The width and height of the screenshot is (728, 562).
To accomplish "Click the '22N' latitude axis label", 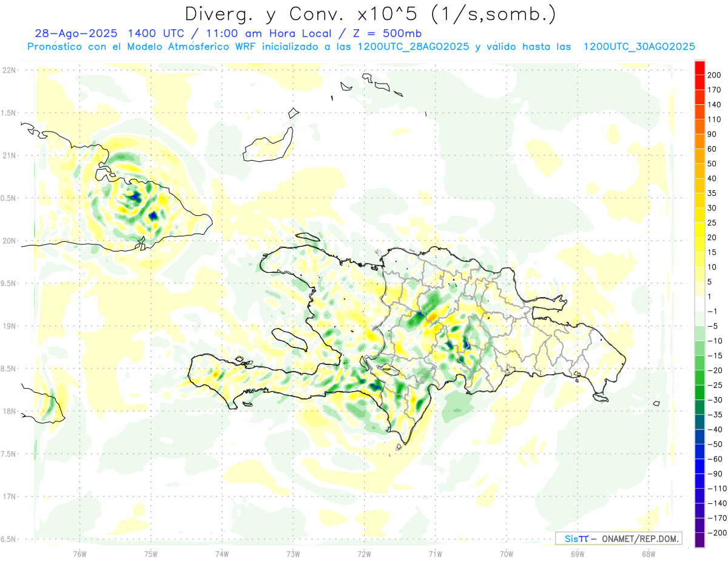I will 8,70.
